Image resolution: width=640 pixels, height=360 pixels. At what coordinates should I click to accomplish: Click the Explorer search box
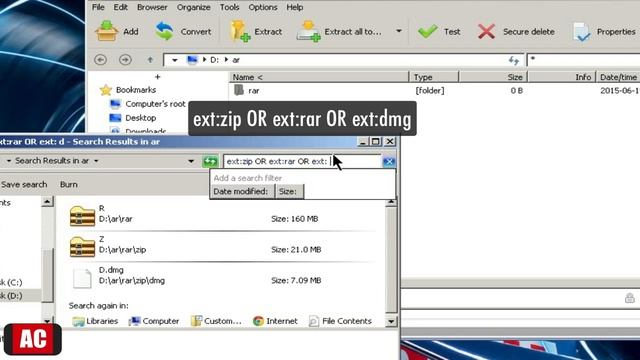302,162
